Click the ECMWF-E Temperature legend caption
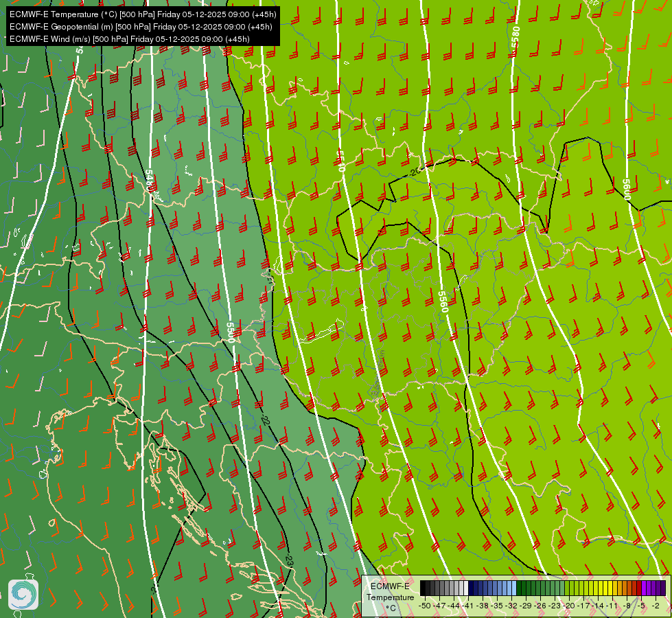This screenshot has height=618, width=672. 390,597
